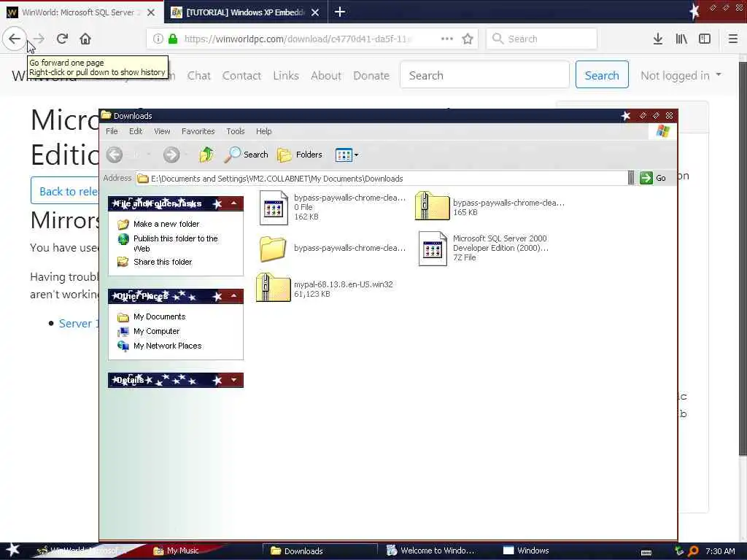747x560 pixels.
Task: Open Help menu in Downloads window
Action: [x=263, y=131]
